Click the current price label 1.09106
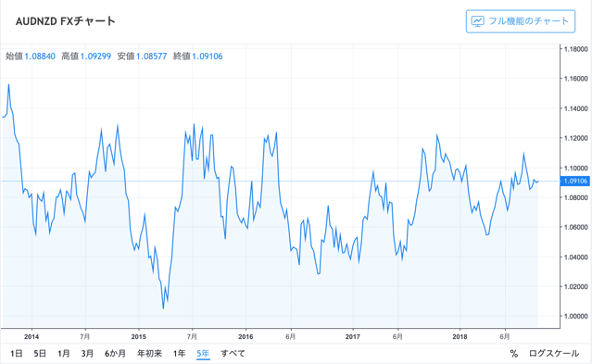 tap(575, 182)
